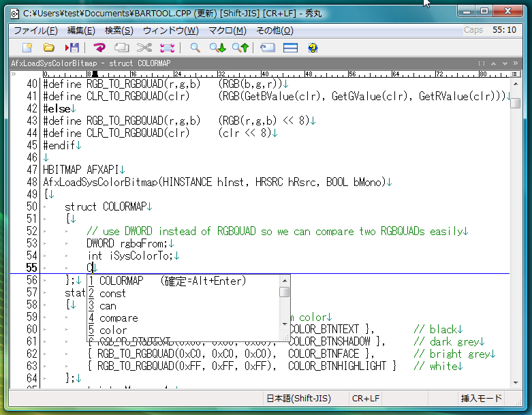
Task: Click #endif on line 45
Action: [x=59, y=146]
